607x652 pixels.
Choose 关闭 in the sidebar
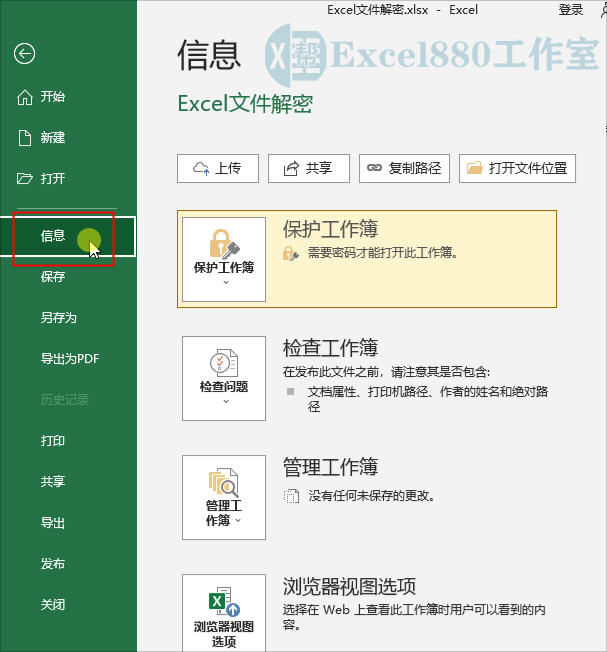(53, 604)
